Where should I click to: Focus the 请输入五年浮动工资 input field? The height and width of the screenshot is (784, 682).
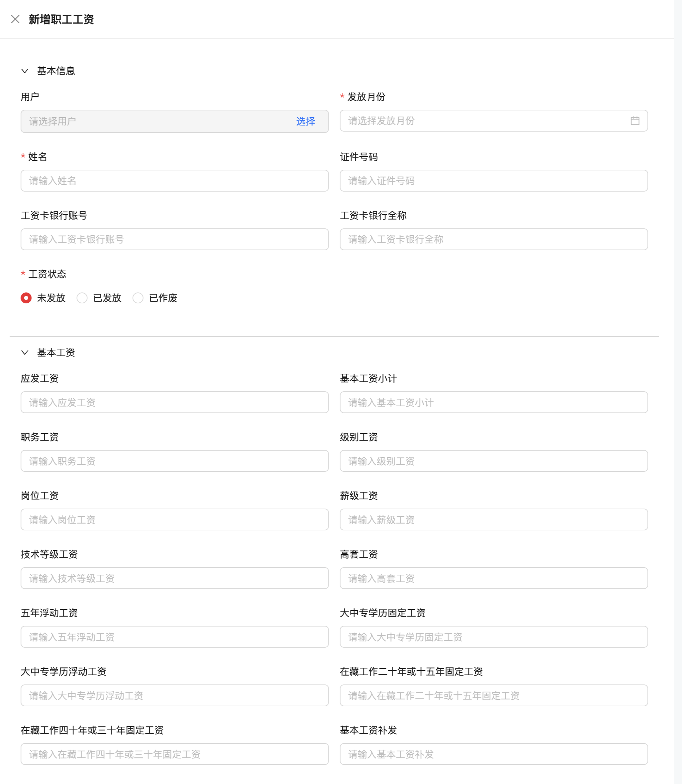(x=175, y=636)
